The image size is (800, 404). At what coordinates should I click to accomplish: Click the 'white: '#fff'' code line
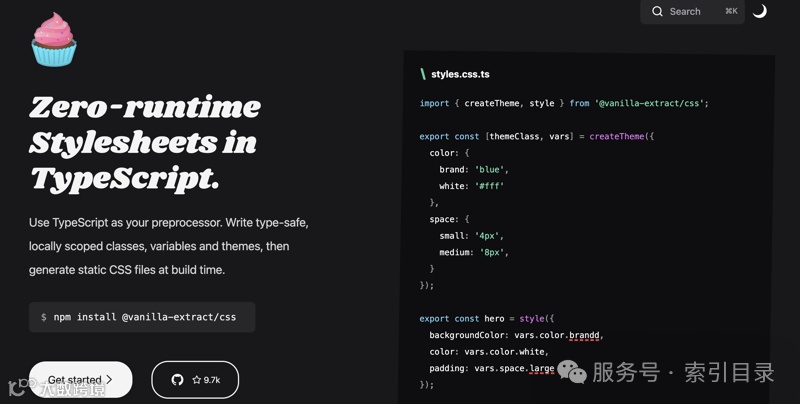[471, 186]
